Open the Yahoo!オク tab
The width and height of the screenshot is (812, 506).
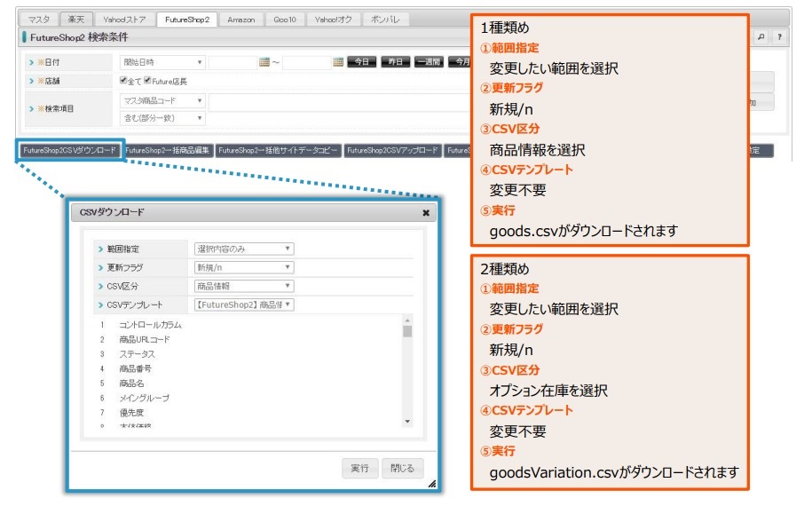tap(333, 20)
